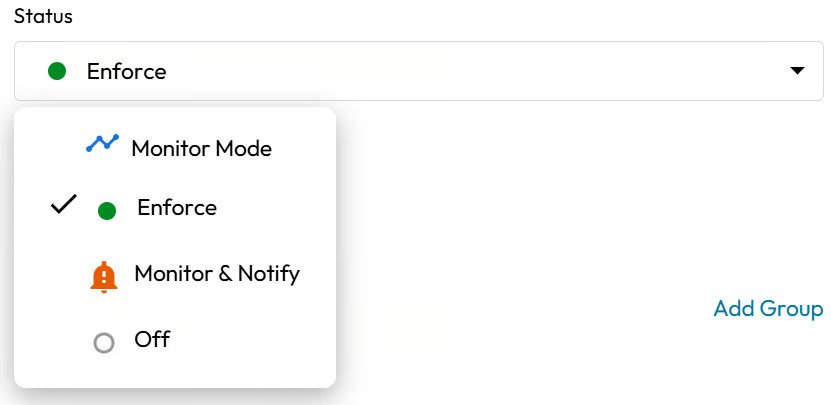The height and width of the screenshot is (405, 831).
Task: Select the "Enforce" text in the open list
Action: 177,208
